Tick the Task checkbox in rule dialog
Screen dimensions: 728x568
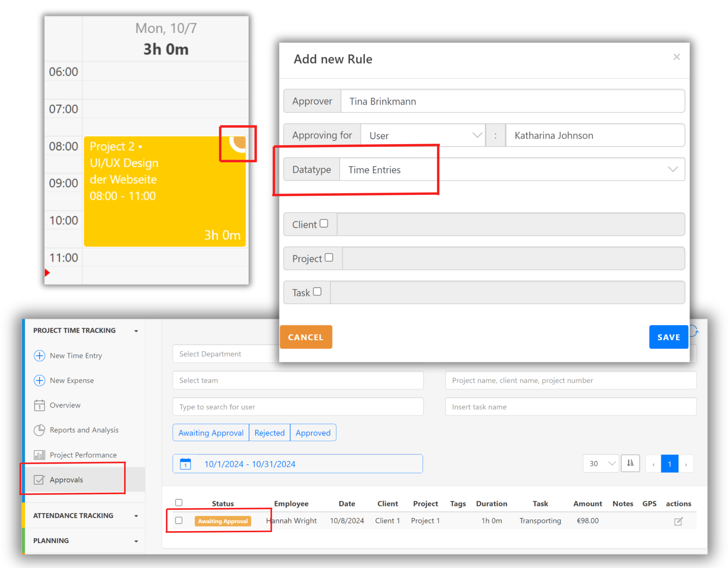tap(317, 292)
